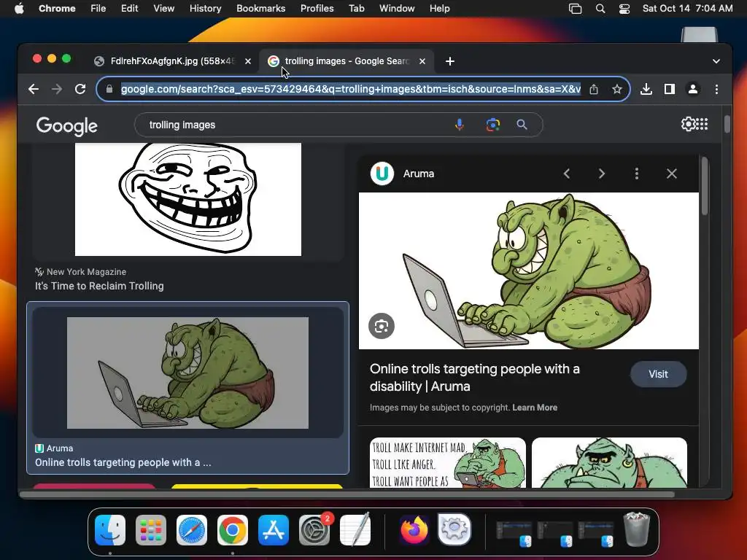The height and width of the screenshot is (560, 747).
Task: Reload the current page
Action: point(80,89)
